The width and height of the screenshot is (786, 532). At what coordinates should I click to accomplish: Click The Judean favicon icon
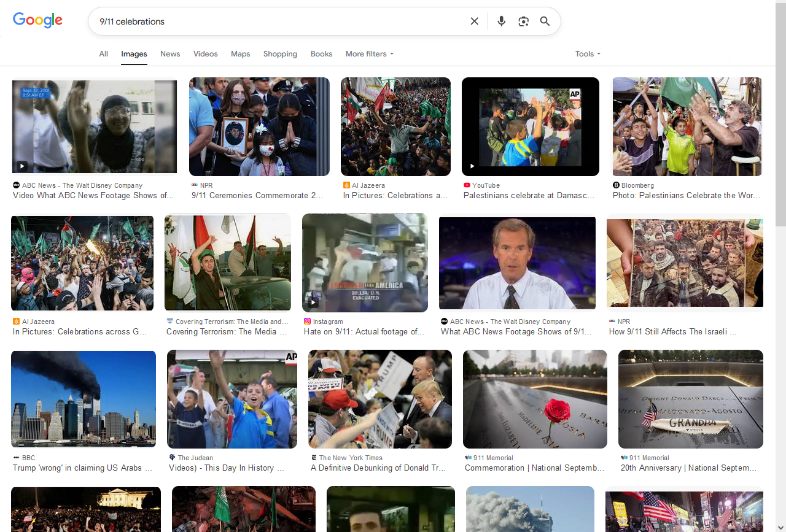[x=172, y=458]
